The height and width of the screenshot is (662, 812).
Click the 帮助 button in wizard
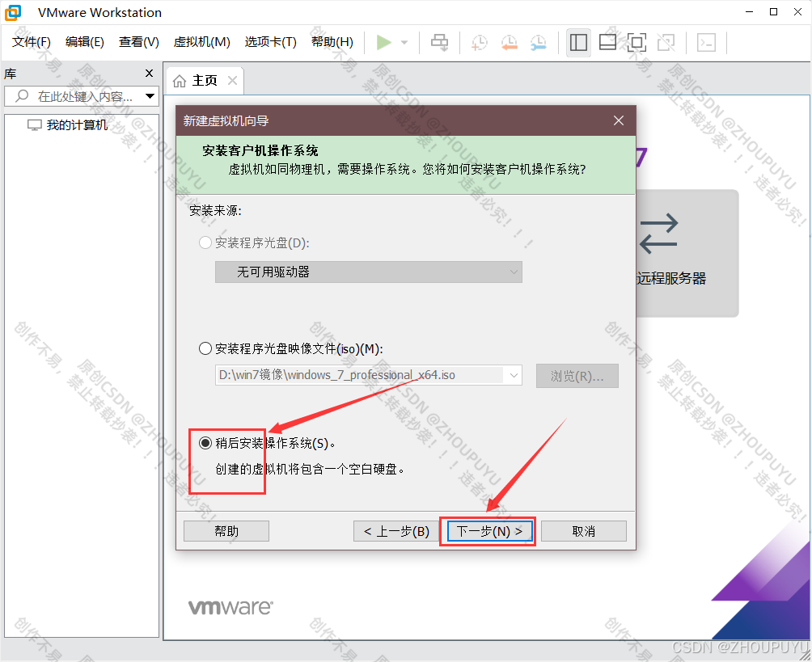(x=226, y=531)
